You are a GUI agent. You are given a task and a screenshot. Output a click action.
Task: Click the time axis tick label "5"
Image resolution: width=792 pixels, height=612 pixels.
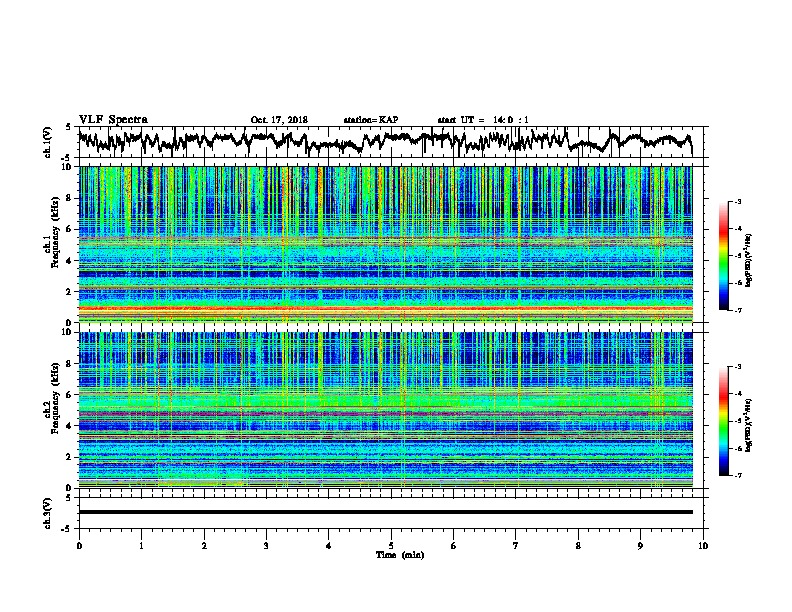click(x=391, y=546)
